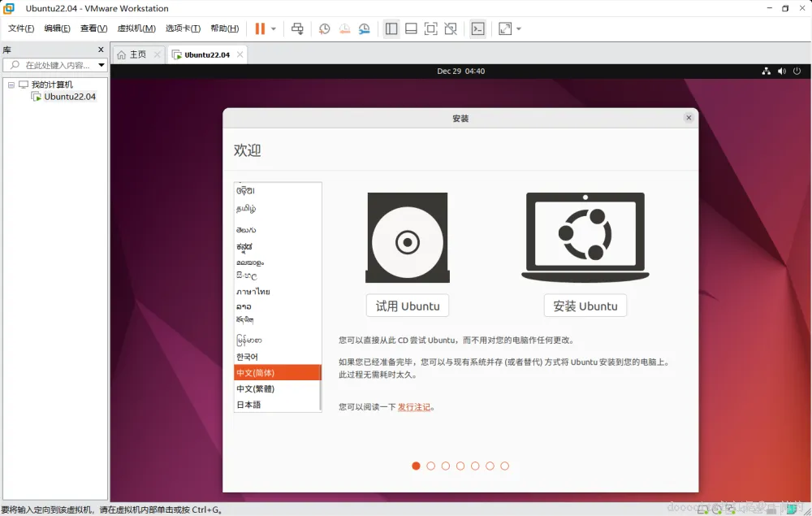Open the fit-view options dropdown

(519, 28)
